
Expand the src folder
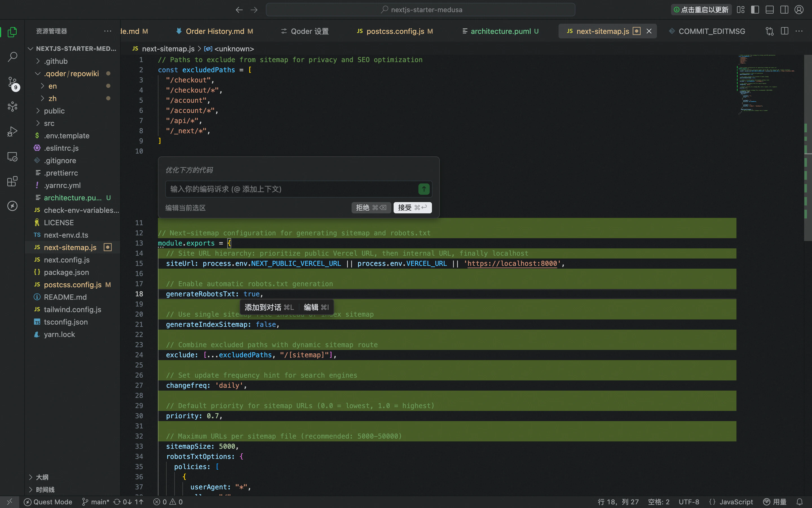point(72,123)
